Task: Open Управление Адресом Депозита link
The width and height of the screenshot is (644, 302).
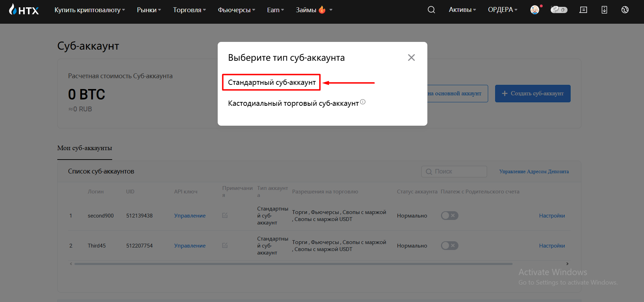Action: pyautogui.click(x=534, y=171)
